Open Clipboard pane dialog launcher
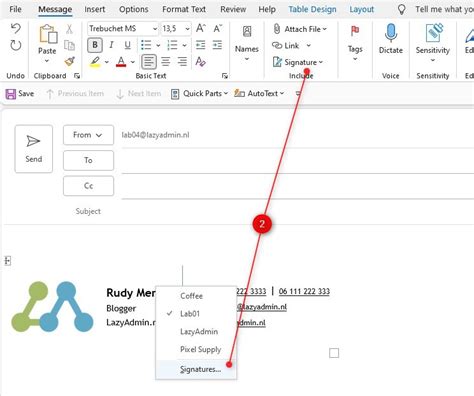Viewport: 474px width, 396px height. pyautogui.click(x=77, y=76)
